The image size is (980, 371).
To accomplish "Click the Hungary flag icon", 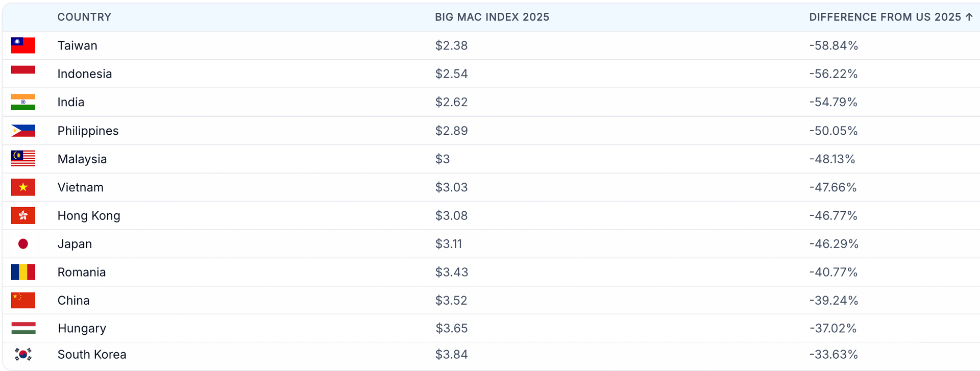I will pyautogui.click(x=23, y=328).
